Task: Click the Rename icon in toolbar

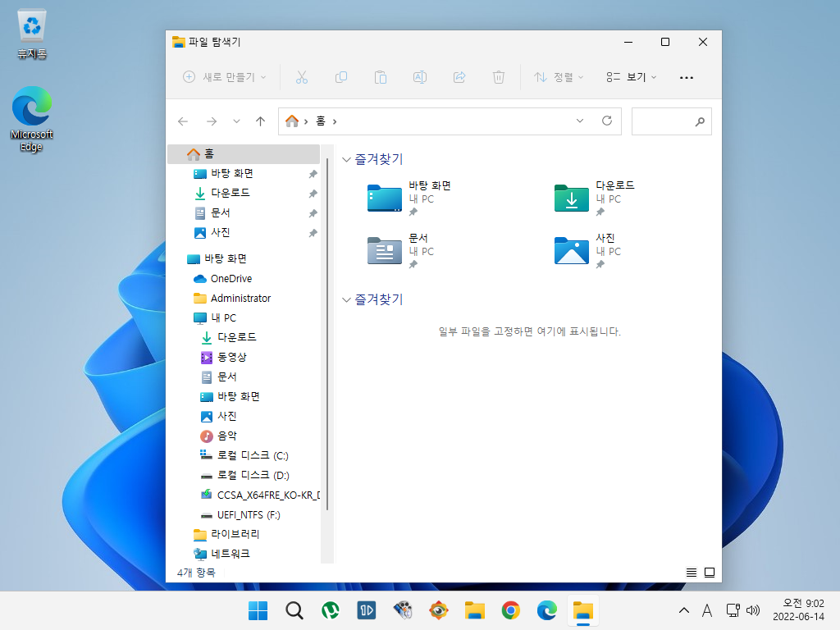Action: point(420,77)
